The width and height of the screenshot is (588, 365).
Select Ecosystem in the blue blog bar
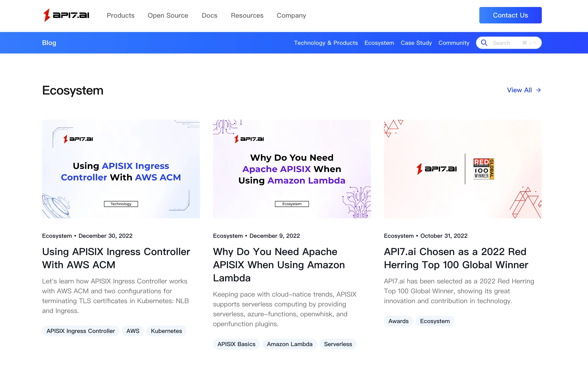click(379, 43)
